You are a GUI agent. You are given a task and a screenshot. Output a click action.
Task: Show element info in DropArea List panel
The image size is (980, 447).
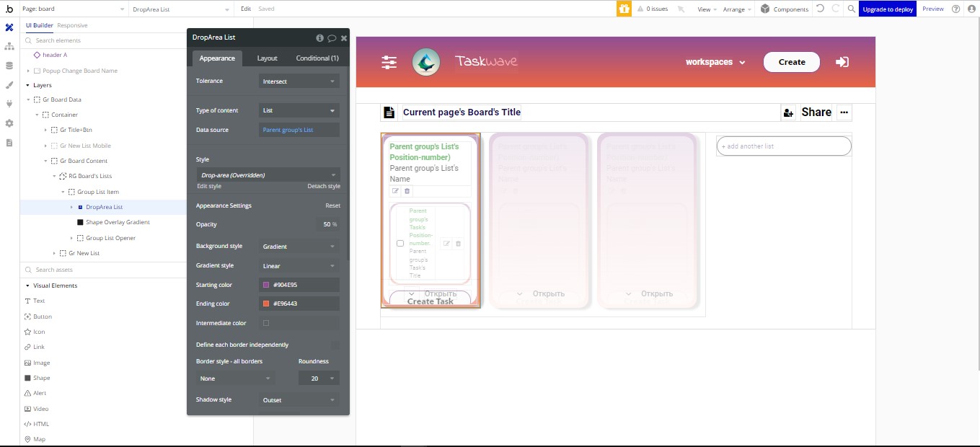coord(320,37)
